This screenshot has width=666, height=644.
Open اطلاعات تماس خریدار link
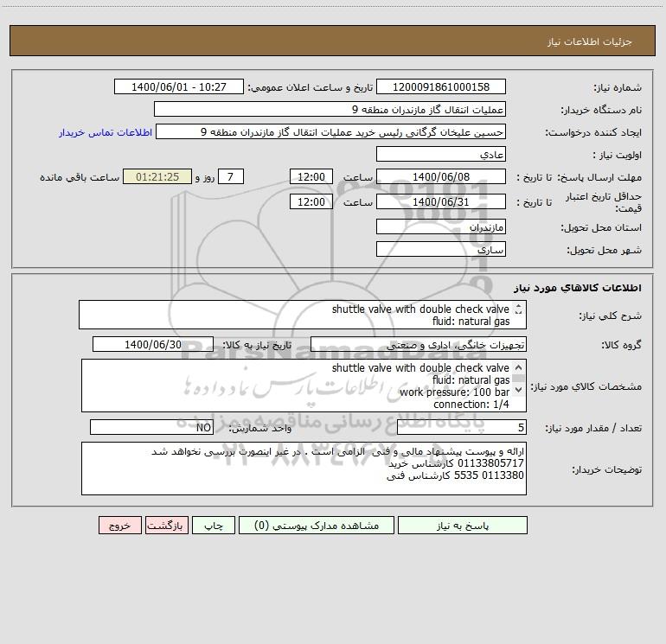[x=106, y=132]
